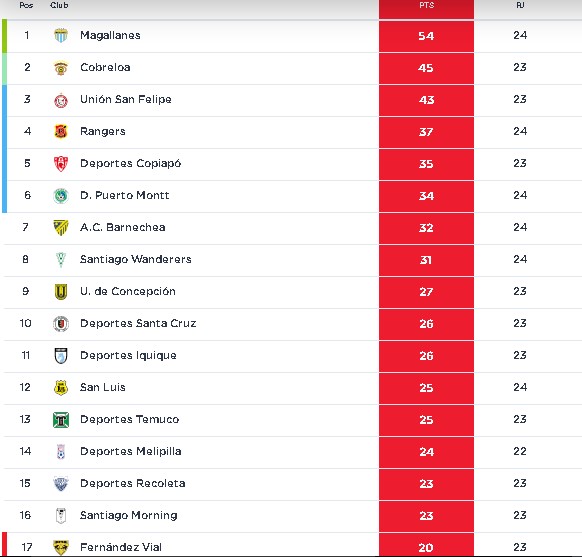Open the Fernández Vial crest icon
This screenshot has height=557, width=582.
61,547
